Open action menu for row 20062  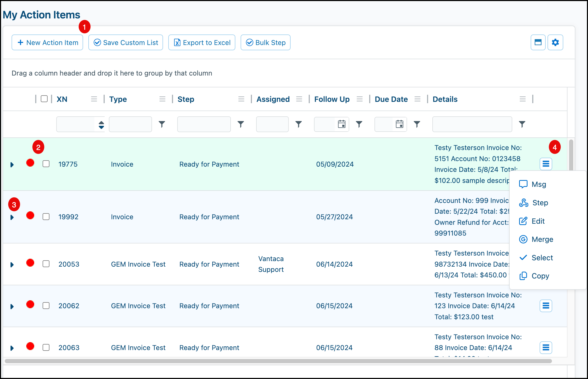tap(546, 306)
